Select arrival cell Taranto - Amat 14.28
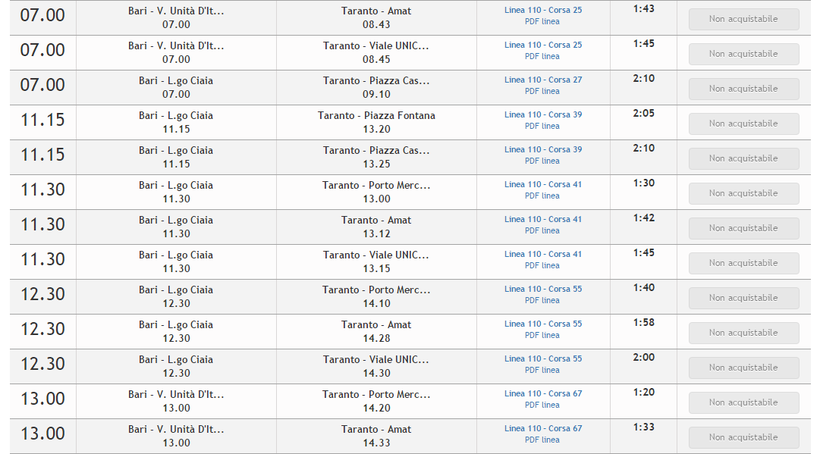Screen dimensions: 820x454 (377, 332)
